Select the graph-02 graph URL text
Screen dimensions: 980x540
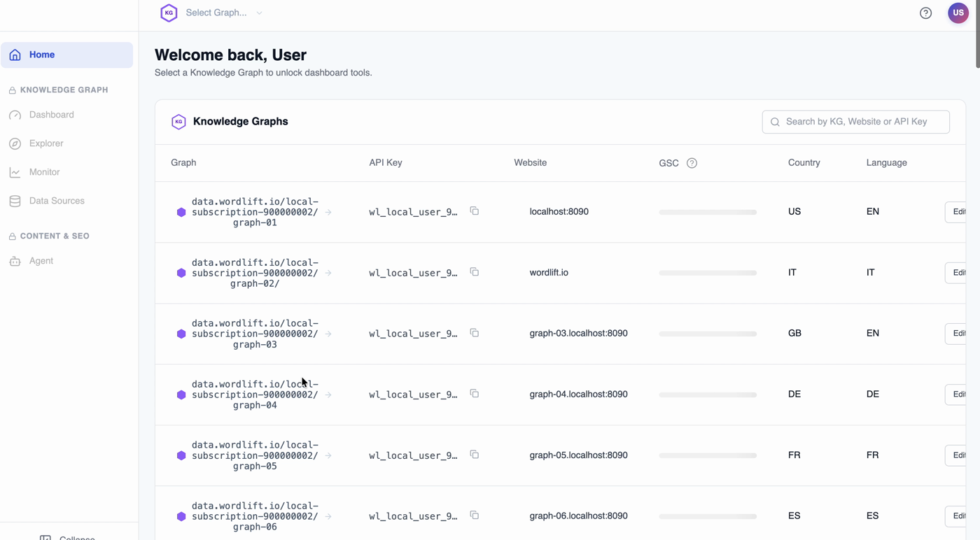(x=255, y=273)
